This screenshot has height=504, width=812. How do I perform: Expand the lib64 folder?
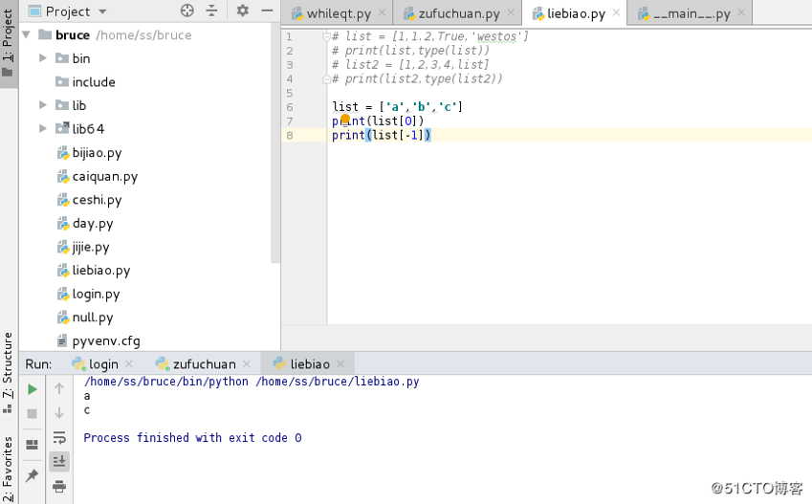(x=43, y=128)
